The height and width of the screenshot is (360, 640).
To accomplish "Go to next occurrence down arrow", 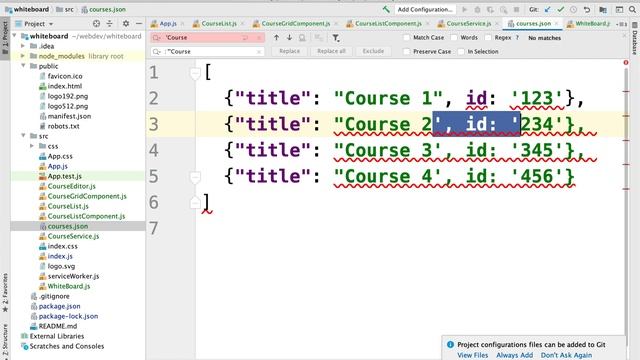I will [289, 38].
